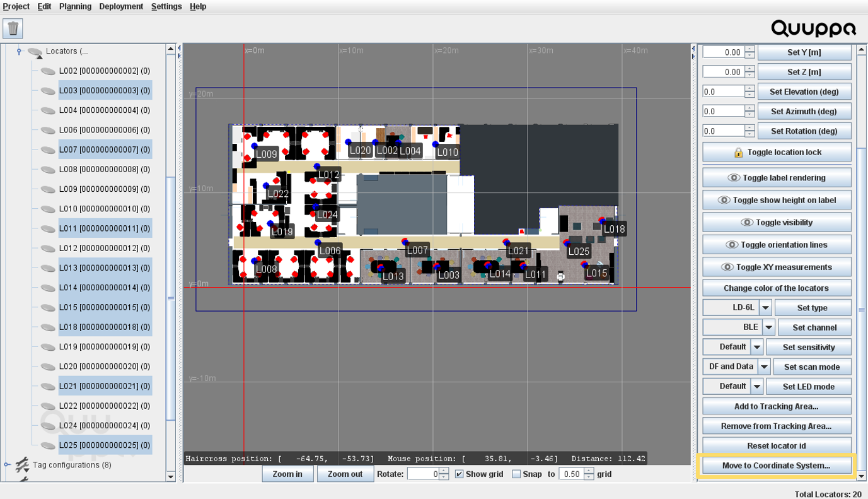Click the Locators folder icon in tree

click(35, 52)
